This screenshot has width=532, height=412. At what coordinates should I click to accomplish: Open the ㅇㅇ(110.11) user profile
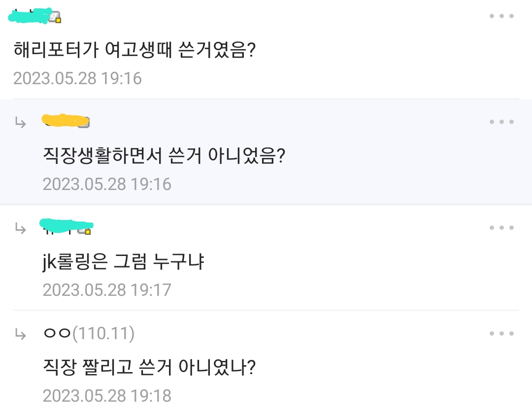point(89,334)
